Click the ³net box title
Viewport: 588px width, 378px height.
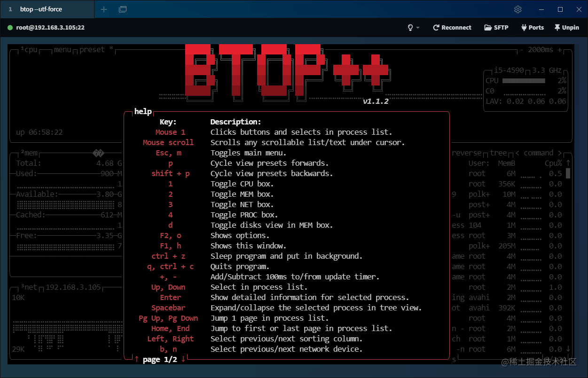click(29, 287)
